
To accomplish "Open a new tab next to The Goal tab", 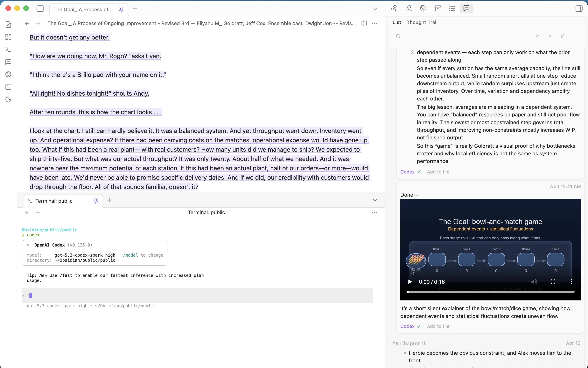I will click(135, 9).
